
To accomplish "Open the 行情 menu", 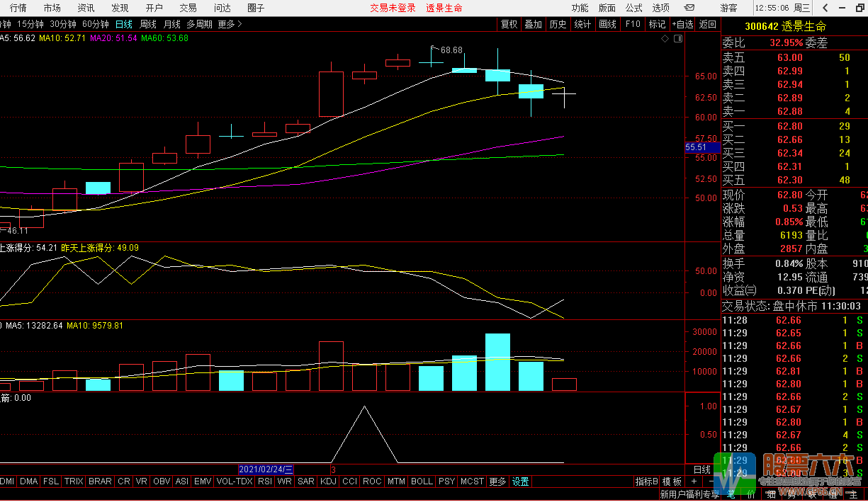I will (x=18, y=8).
